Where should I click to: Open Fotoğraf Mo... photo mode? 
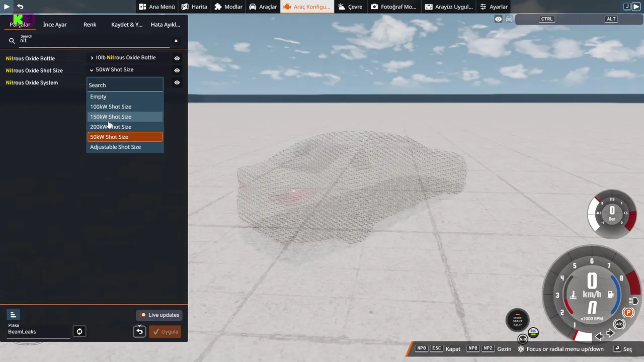[394, 7]
